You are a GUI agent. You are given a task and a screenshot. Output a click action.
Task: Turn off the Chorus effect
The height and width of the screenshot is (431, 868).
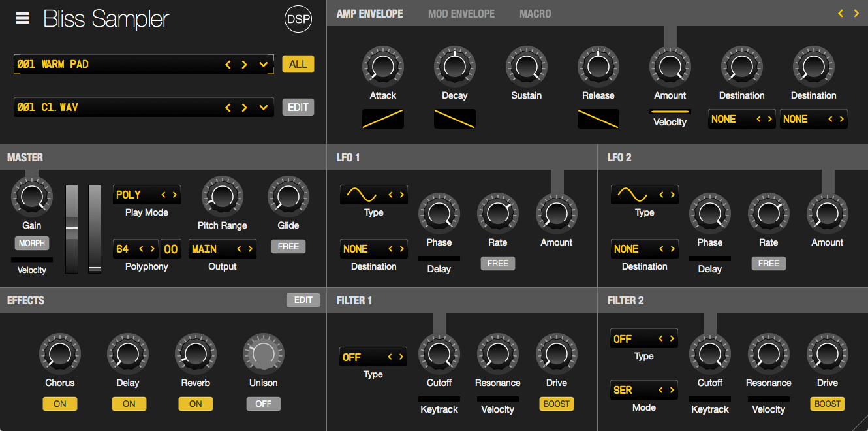pyautogui.click(x=60, y=404)
